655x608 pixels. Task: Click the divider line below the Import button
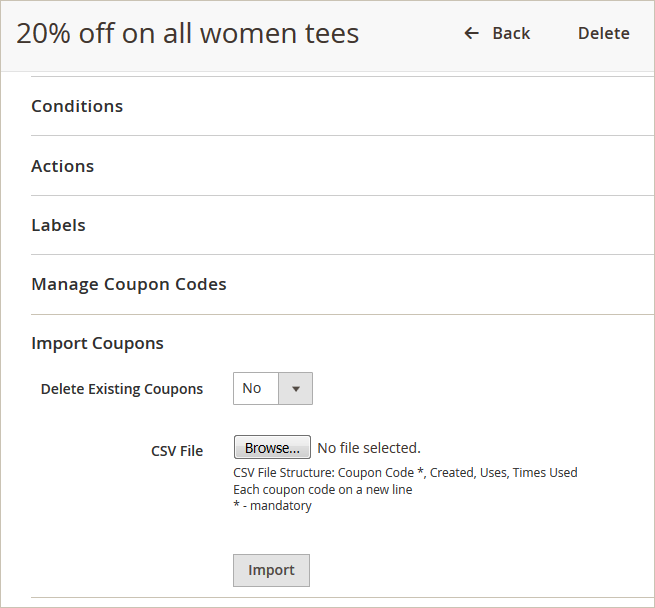(340, 598)
